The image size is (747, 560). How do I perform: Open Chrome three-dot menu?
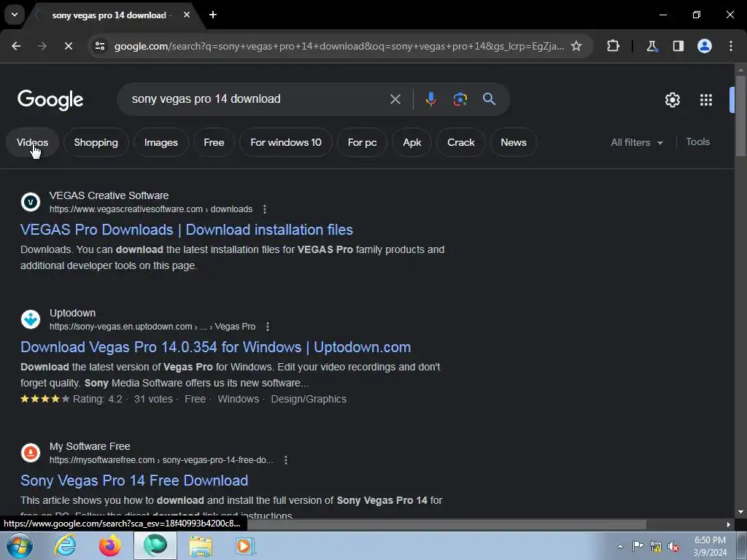pos(731,46)
